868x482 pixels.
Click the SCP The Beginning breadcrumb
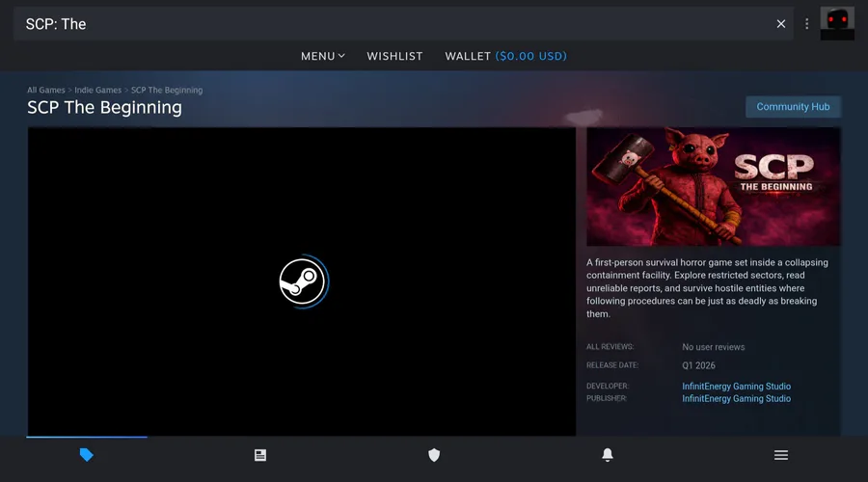coord(167,90)
